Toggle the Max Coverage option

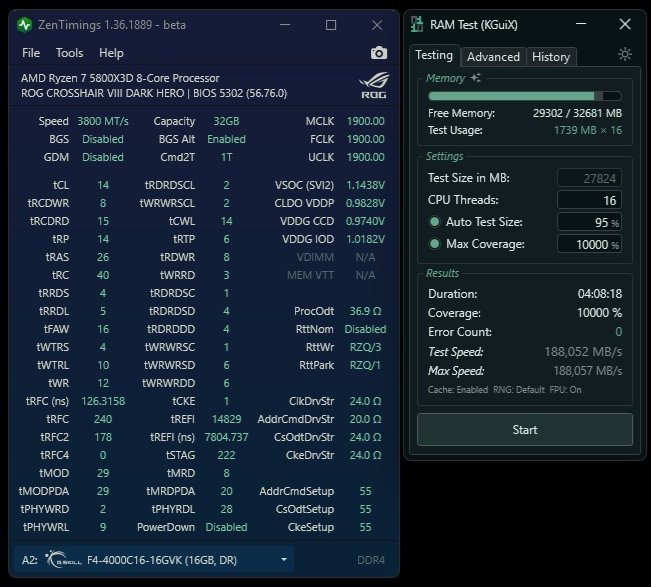pyautogui.click(x=435, y=244)
